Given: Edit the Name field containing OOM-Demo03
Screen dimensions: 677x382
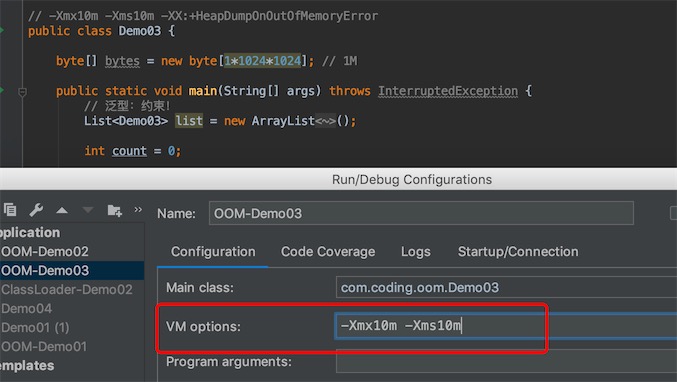Looking at the screenshot, I should [x=421, y=213].
